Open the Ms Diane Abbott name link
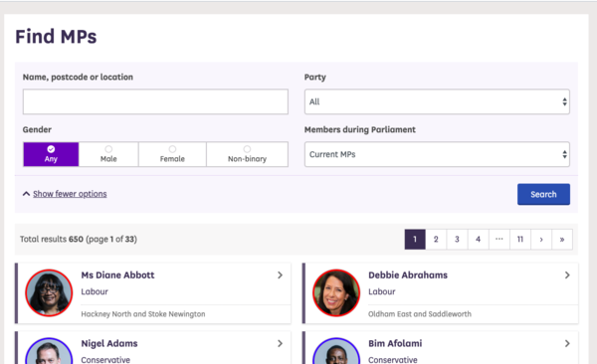Viewport: 597px width, 364px height. coord(117,274)
